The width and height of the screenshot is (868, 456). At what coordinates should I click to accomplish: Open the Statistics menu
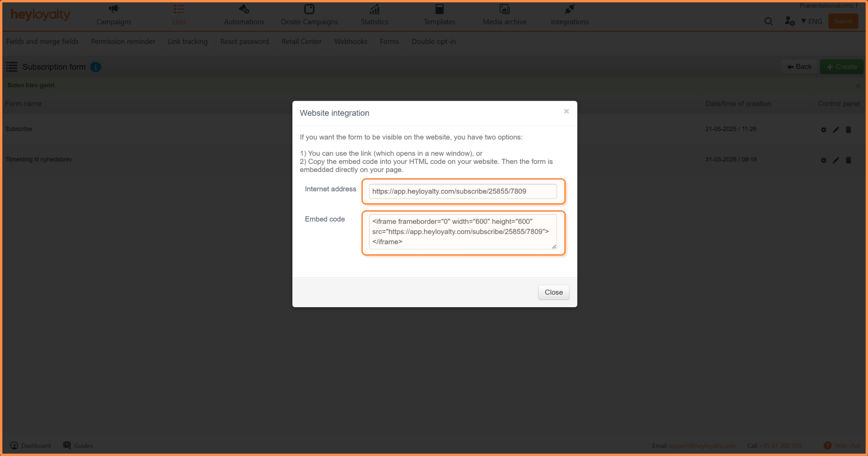point(374,16)
